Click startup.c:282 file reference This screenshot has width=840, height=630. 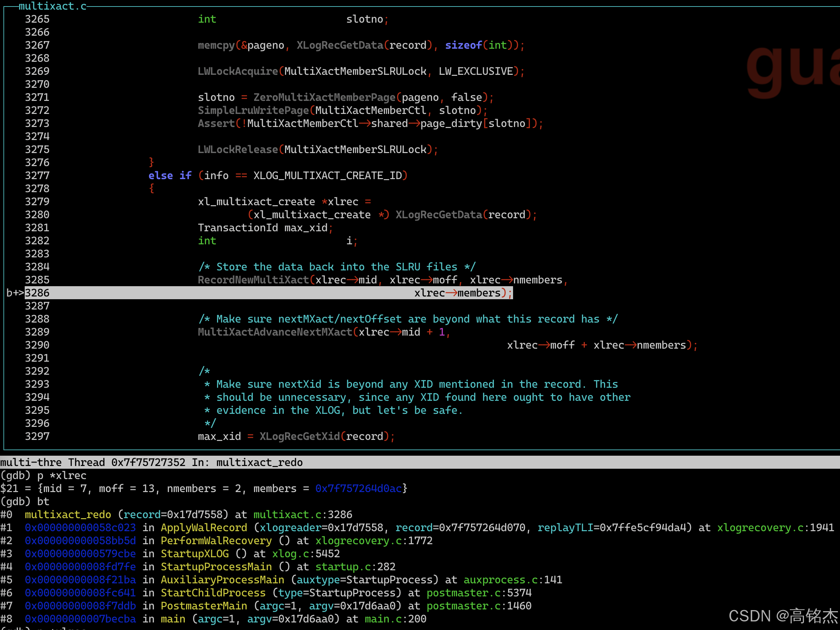[355, 567]
